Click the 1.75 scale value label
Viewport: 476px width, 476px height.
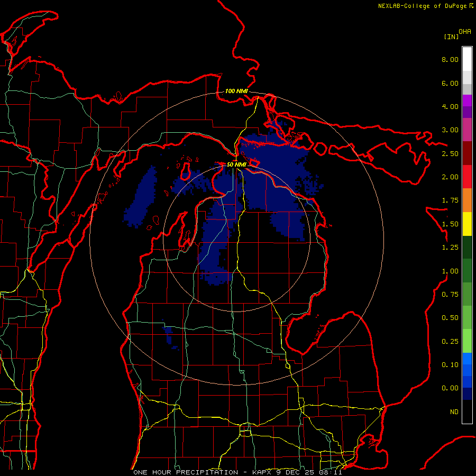click(x=450, y=200)
